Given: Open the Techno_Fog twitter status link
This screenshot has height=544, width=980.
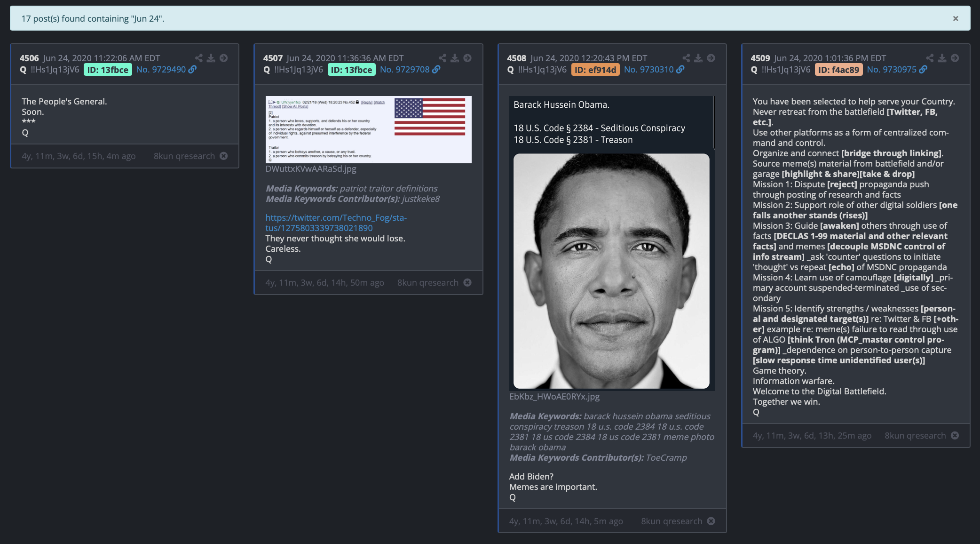Looking at the screenshot, I should point(336,223).
